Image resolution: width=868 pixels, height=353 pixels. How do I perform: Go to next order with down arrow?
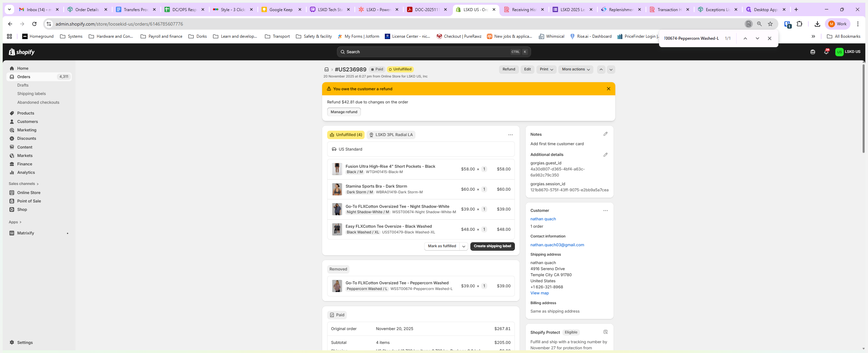(611, 69)
